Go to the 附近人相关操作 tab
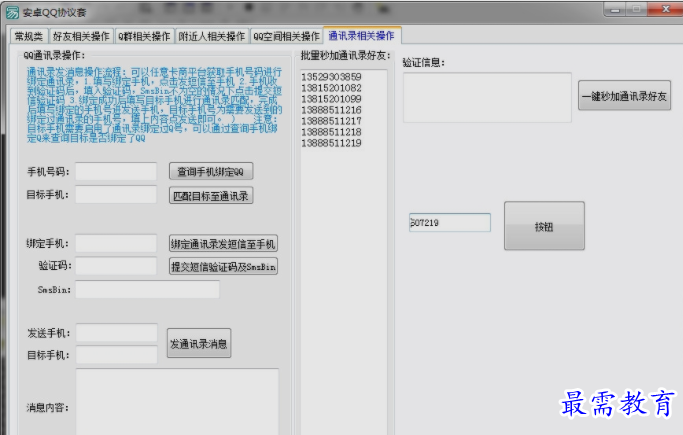The height and width of the screenshot is (435, 683). click(212, 36)
